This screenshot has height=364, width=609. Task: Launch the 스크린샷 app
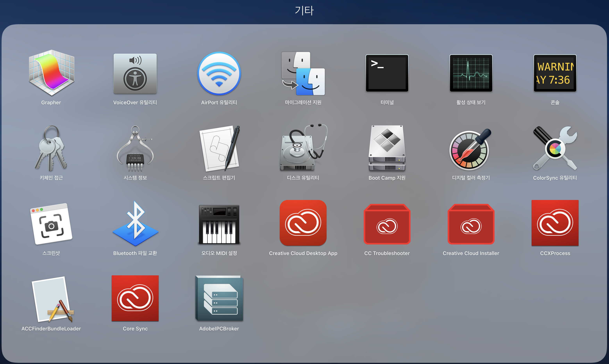pos(51,224)
